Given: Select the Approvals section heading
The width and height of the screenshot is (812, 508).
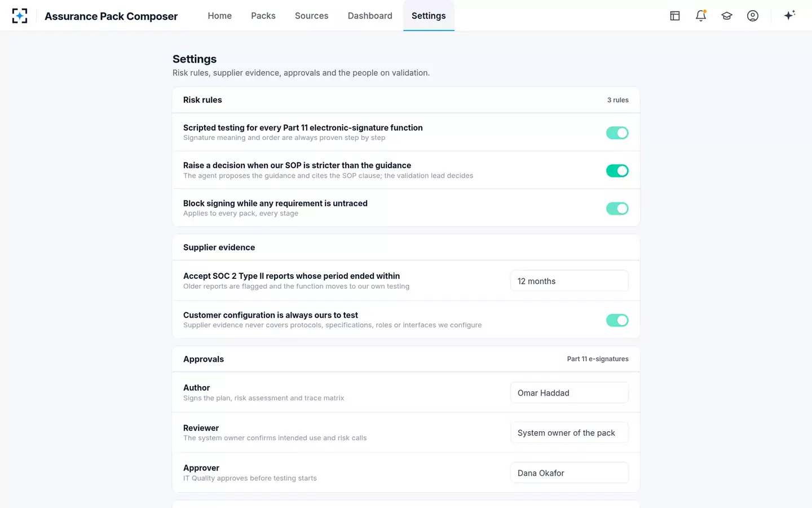Looking at the screenshot, I should (x=204, y=359).
